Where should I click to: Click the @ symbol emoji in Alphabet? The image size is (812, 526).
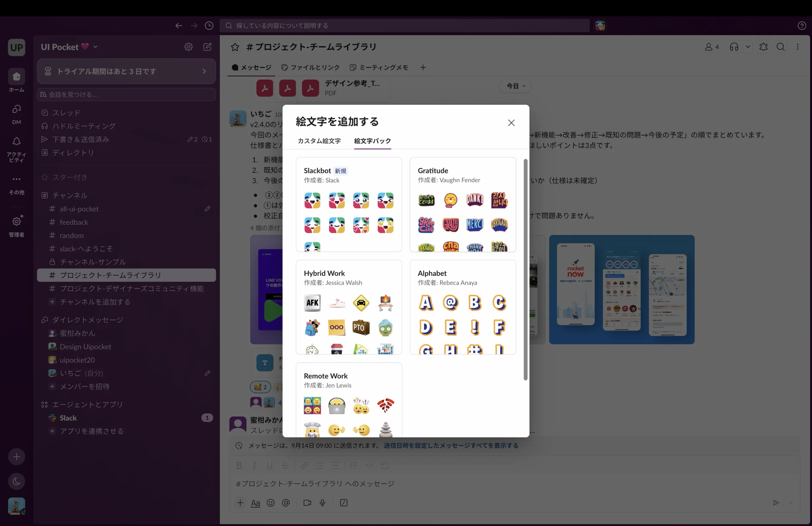[450, 303]
